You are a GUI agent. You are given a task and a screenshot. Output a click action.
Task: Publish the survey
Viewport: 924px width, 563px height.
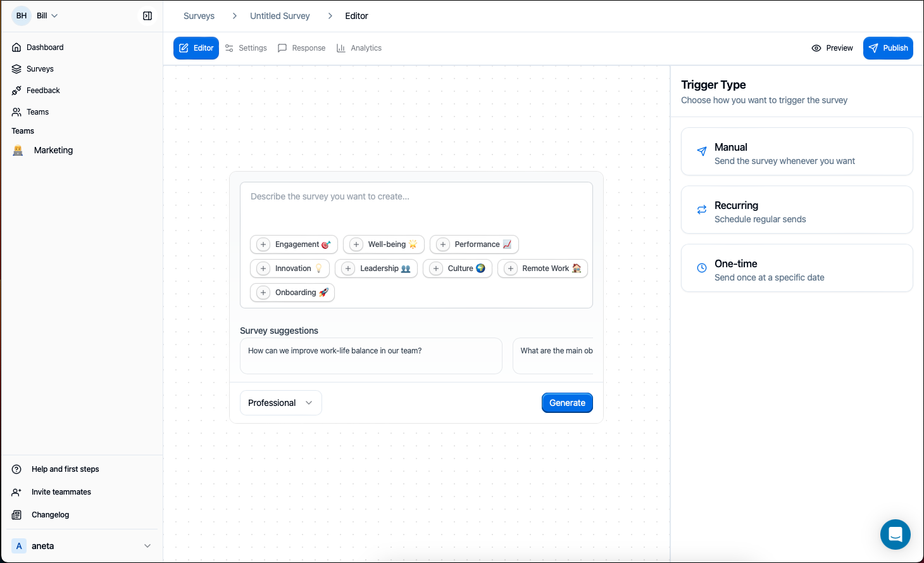pos(888,47)
